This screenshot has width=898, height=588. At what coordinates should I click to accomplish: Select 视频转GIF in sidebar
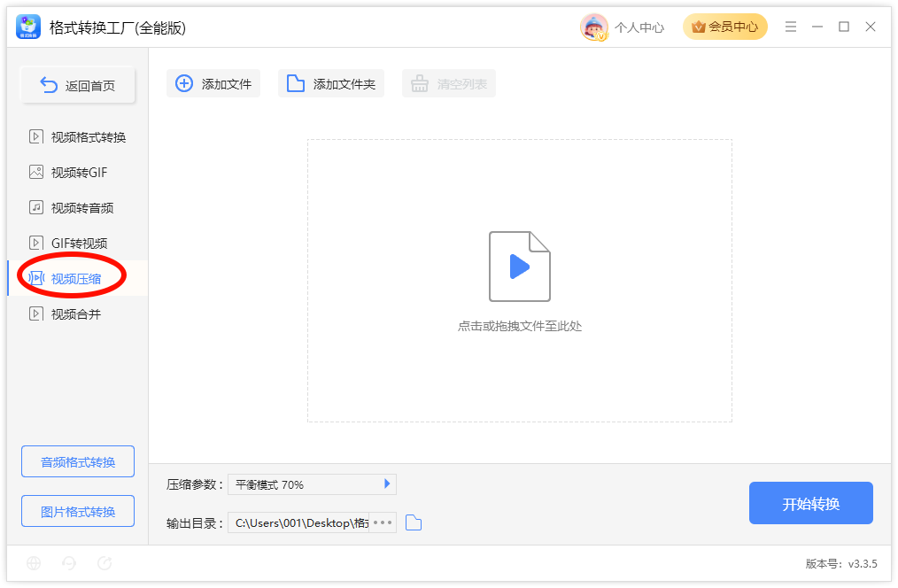[x=77, y=173]
